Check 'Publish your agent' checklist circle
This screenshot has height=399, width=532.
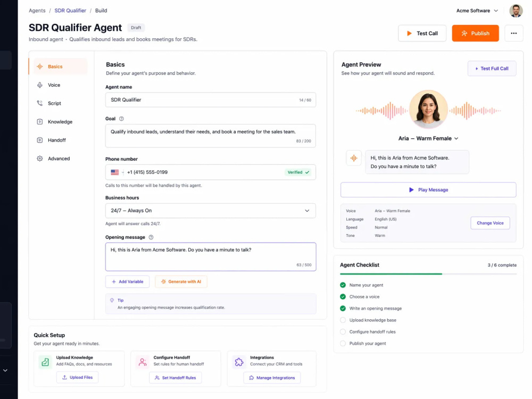(x=343, y=343)
